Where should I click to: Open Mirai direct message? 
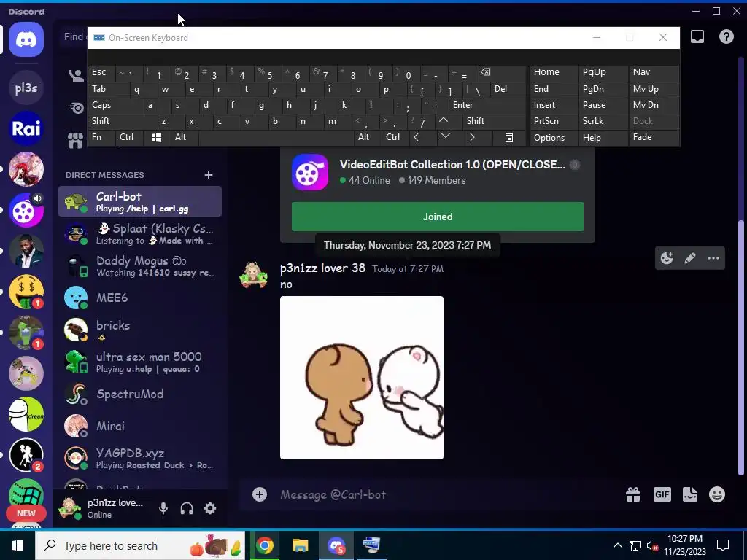point(140,426)
